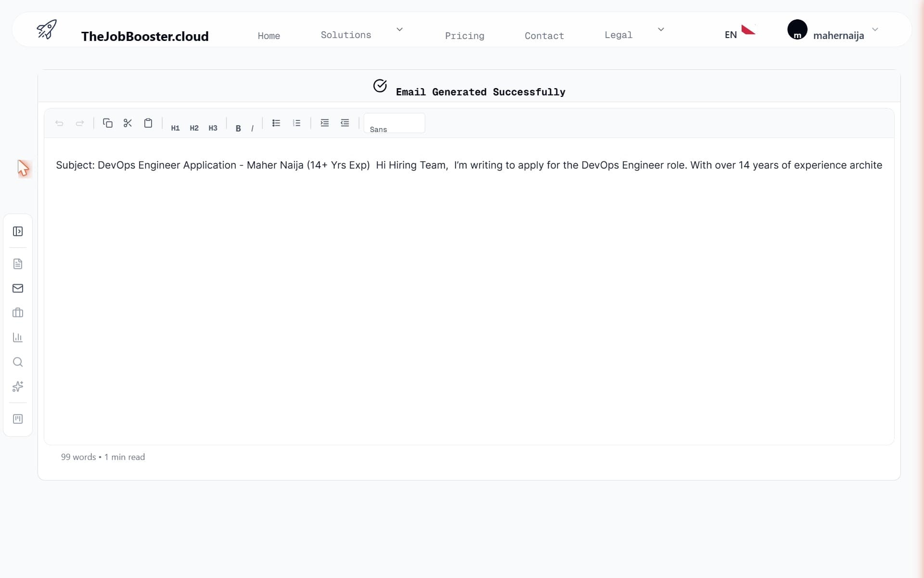This screenshot has width=924, height=578.
Task: Redo the last undone edit
Action: (x=80, y=123)
